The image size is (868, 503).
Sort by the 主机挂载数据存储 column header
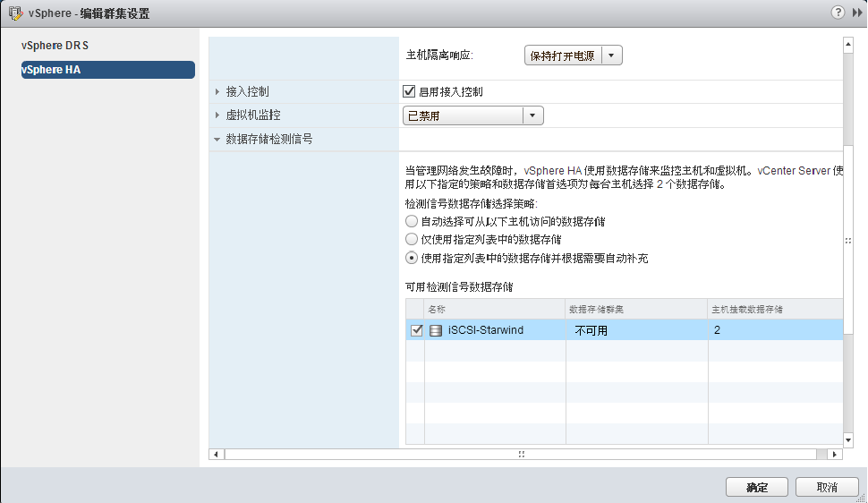776,309
